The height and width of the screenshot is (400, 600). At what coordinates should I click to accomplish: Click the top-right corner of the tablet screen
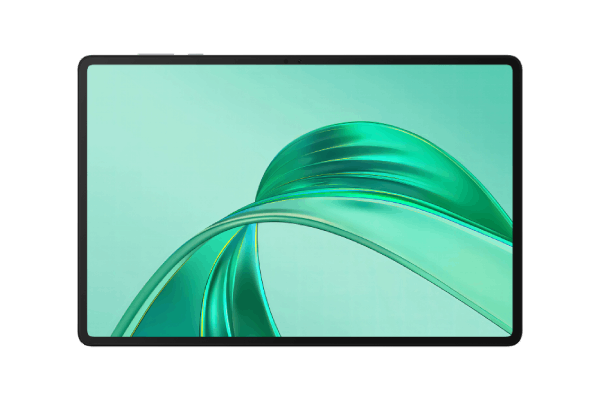511,67
